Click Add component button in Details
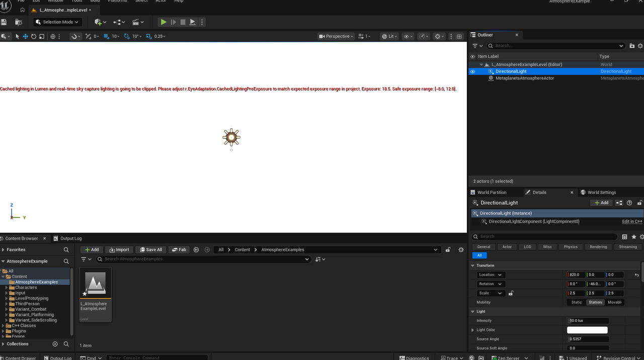 (x=601, y=203)
